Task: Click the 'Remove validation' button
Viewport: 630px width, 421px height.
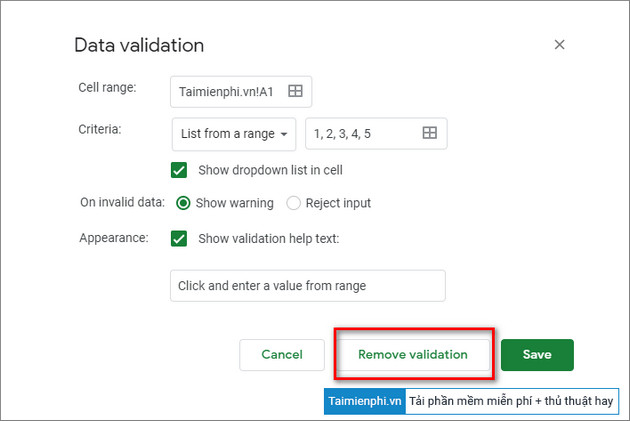Action: (412, 355)
